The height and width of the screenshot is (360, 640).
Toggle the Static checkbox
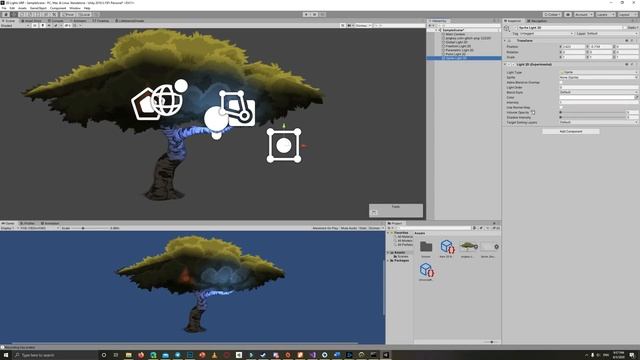626,28
